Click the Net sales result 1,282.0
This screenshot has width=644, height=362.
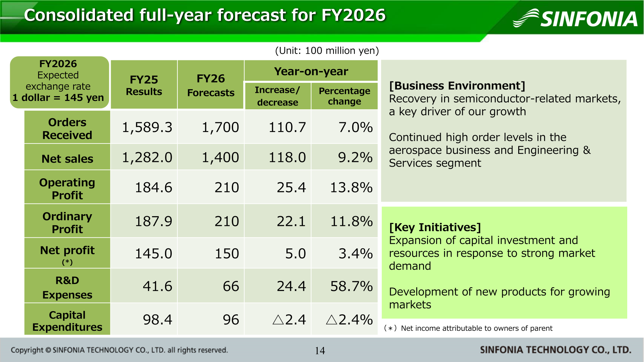(147, 158)
